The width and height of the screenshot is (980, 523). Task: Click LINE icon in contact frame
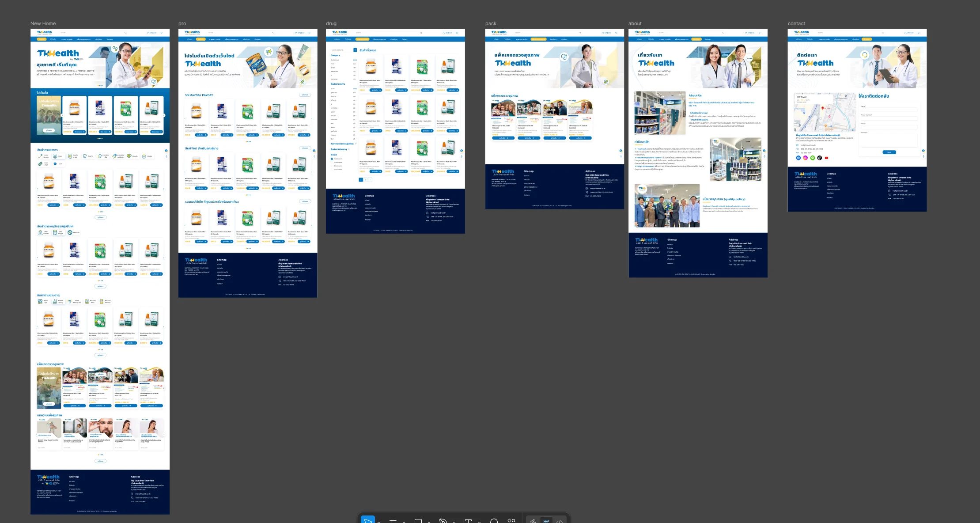click(x=812, y=158)
